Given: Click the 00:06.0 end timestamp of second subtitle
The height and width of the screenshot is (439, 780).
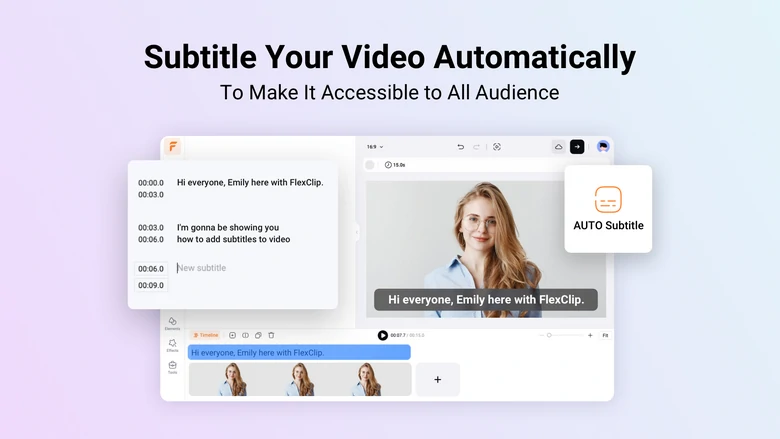Looking at the screenshot, I should coord(151,240).
